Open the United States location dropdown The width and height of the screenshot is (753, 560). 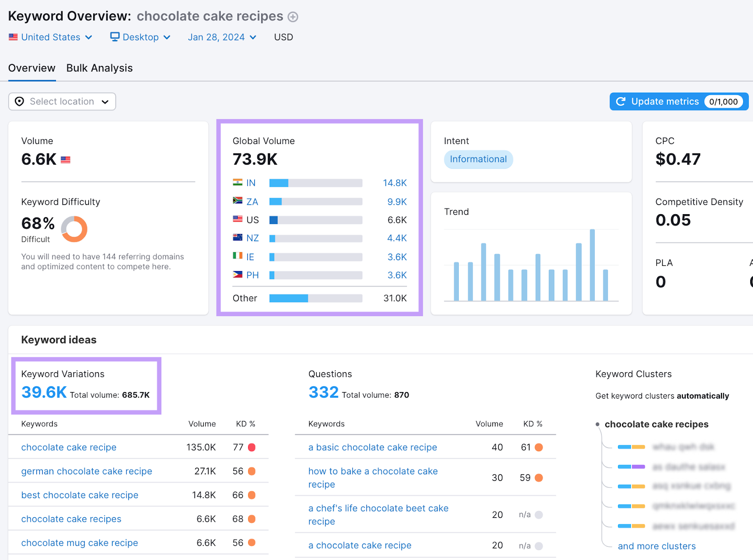(x=51, y=37)
